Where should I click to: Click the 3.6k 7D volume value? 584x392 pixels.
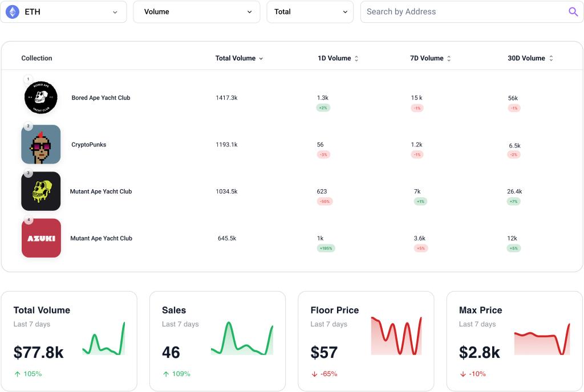[x=419, y=238]
